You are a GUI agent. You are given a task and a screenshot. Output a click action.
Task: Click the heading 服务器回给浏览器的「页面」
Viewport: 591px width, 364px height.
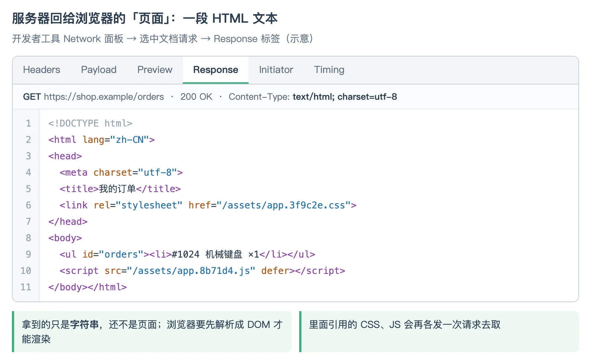tap(145, 18)
